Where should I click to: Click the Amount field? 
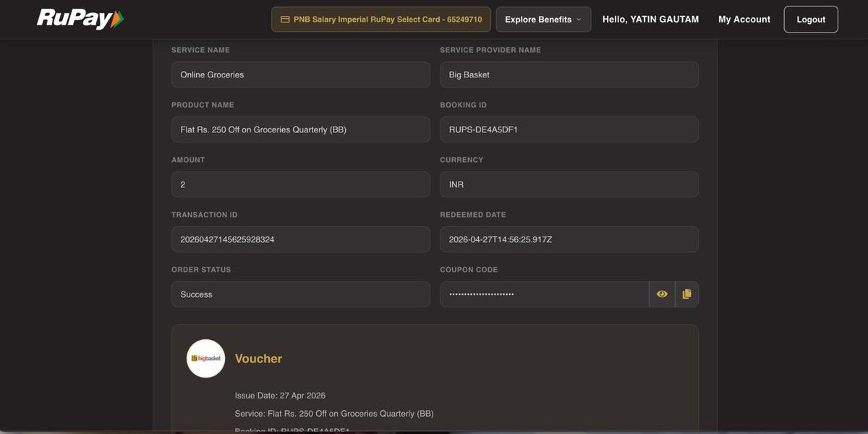(301, 184)
